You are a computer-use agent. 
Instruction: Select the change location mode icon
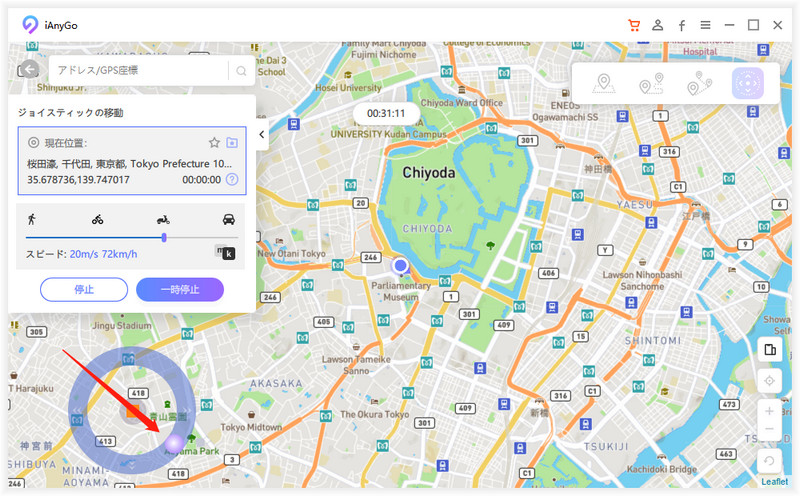click(x=604, y=83)
